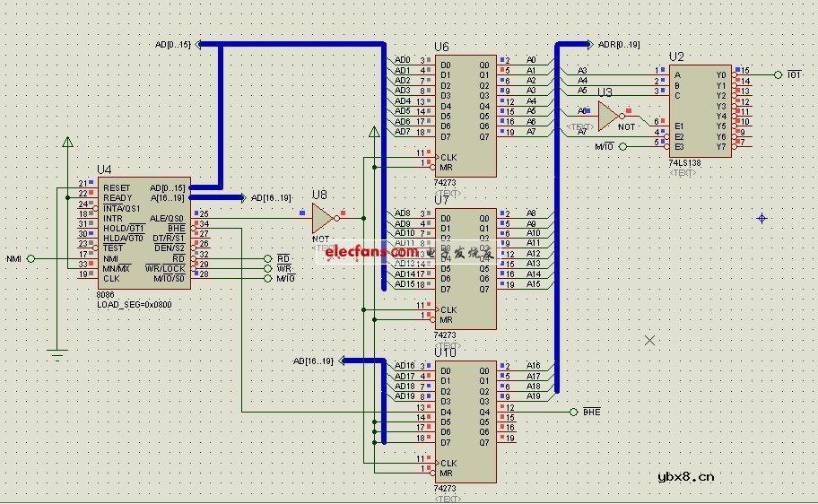Select the U6 74273 latch body

(x=465, y=116)
